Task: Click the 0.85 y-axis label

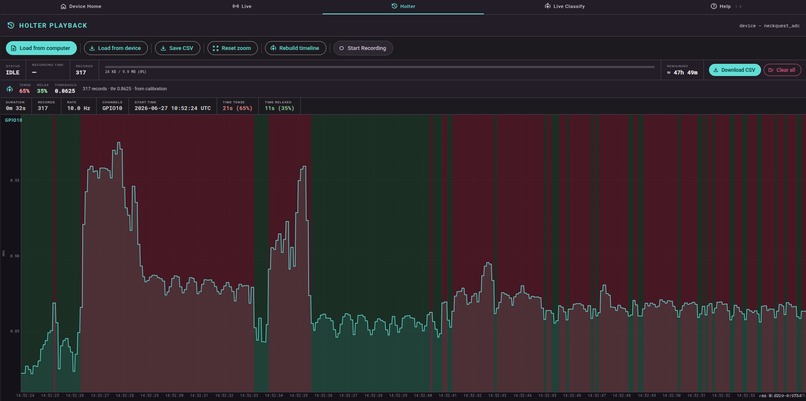Action: pos(14,331)
